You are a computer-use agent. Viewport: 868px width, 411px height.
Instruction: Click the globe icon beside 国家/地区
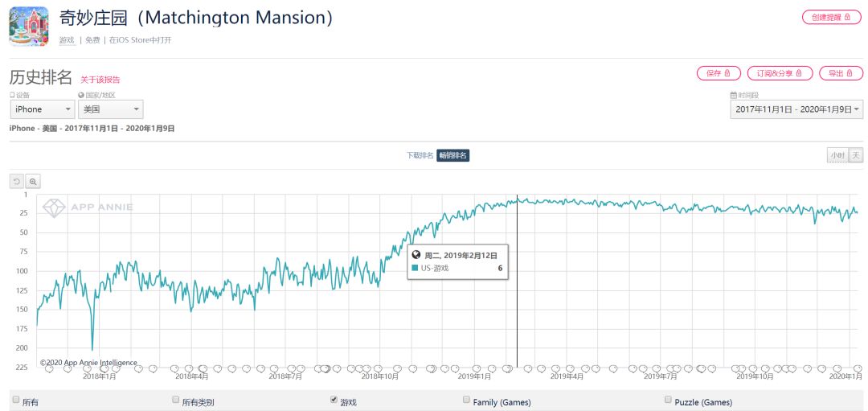coord(81,95)
